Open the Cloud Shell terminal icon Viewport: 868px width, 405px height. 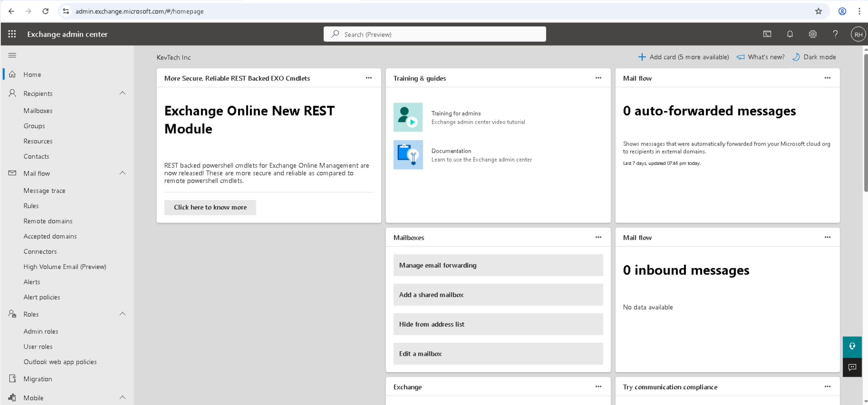[767, 34]
